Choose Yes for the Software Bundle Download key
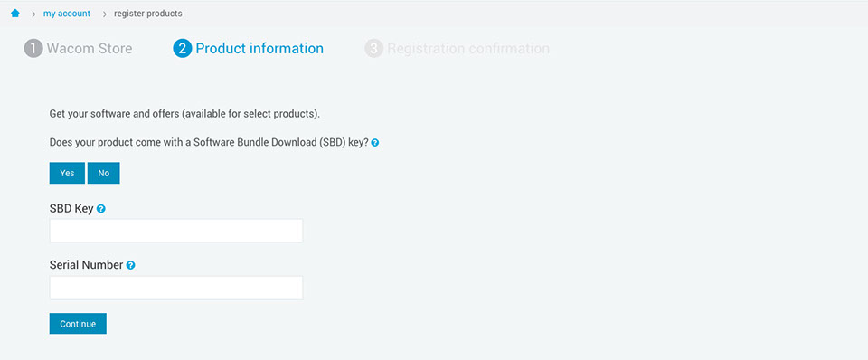 [67, 173]
